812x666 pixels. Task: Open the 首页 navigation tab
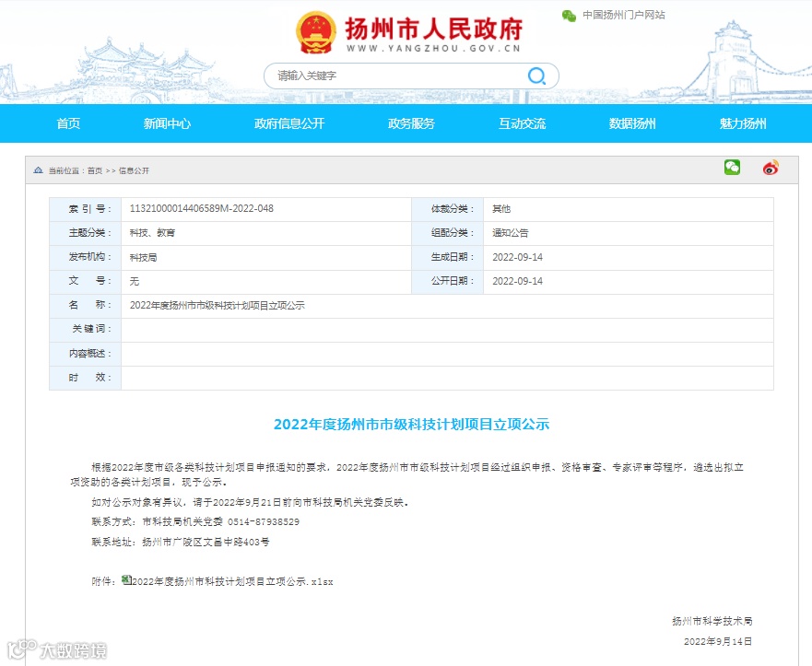pyautogui.click(x=68, y=123)
